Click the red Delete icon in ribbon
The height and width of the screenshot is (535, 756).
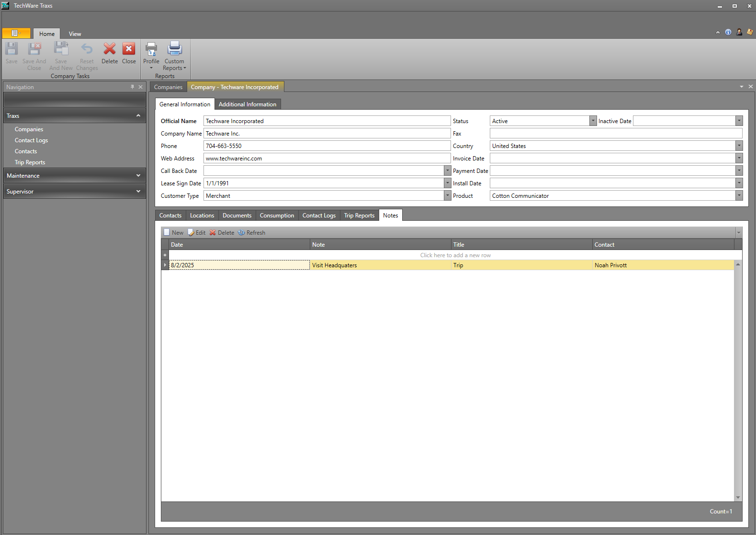click(110, 49)
